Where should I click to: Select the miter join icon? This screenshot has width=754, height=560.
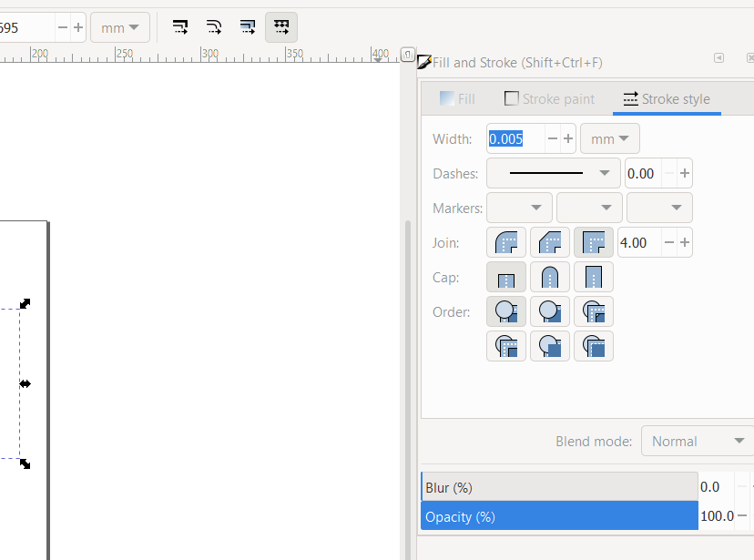pyautogui.click(x=594, y=242)
